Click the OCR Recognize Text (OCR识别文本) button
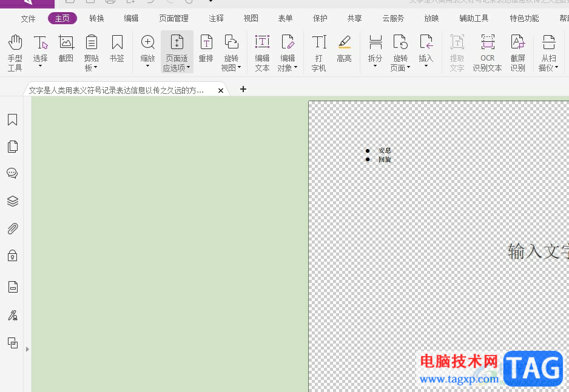Viewport: 569px width, 392px height. (x=487, y=53)
